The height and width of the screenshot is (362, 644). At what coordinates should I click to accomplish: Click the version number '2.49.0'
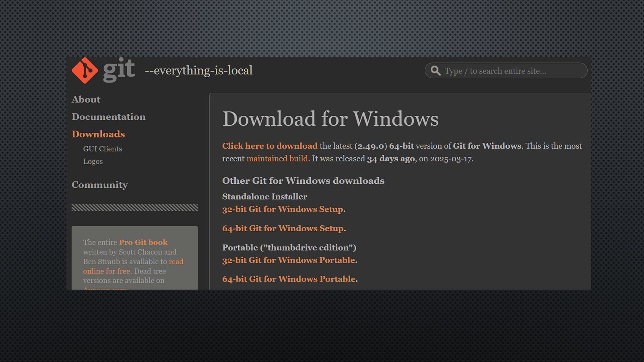click(x=371, y=146)
